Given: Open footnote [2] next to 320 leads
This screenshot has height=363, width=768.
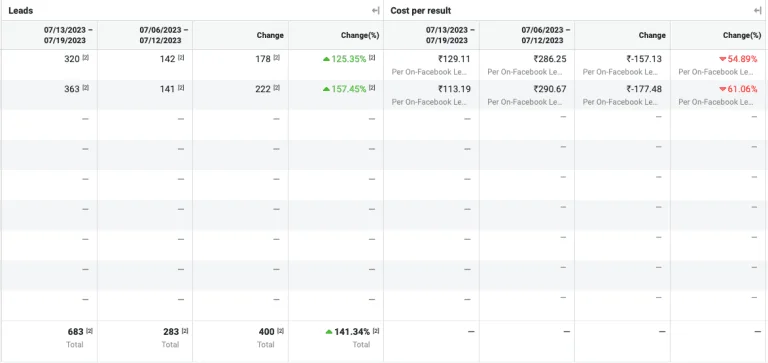Looking at the screenshot, I should coord(86,58).
